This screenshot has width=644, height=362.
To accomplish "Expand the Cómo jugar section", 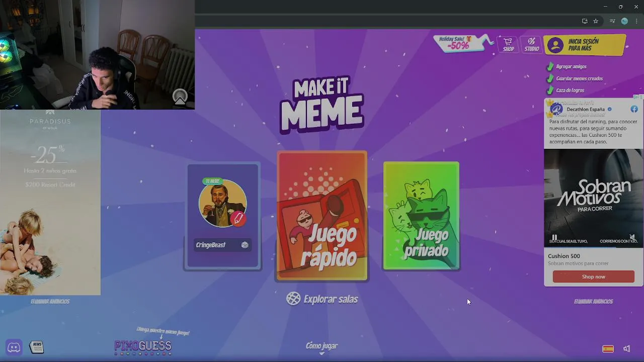I will coord(321,347).
